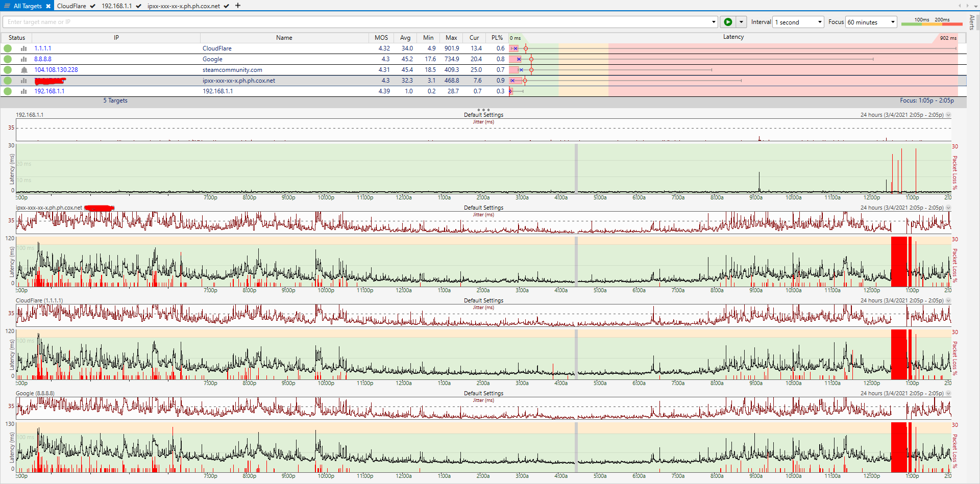This screenshot has height=484, width=980.
Task: Open the 104.108.130.228 IP link
Action: 56,70
